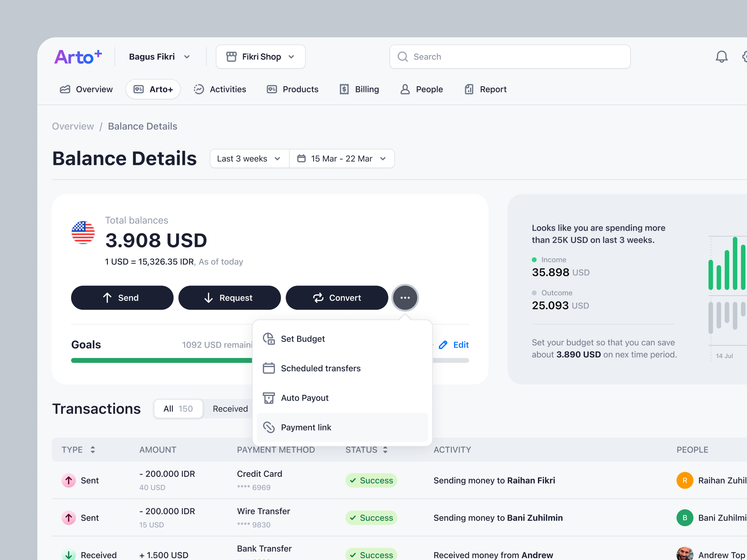Image resolution: width=747 pixels, height=560 pixels.
Task: Click the Set Budget option's wallet icon
Action: 268,338
